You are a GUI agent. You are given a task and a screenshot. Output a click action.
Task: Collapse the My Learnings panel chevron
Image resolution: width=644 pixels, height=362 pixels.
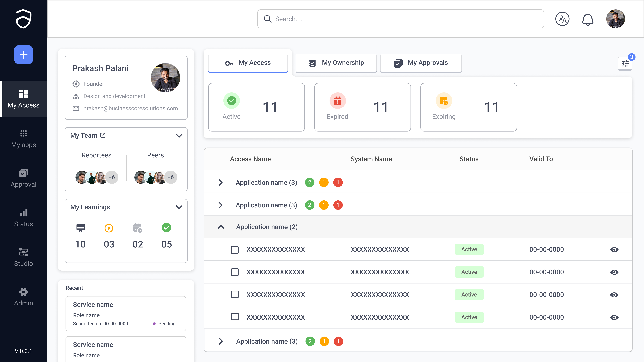[179, 207]
